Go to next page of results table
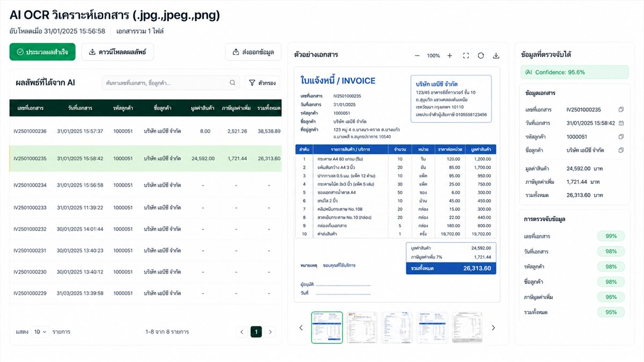The image size is (644, 362). 270,332
